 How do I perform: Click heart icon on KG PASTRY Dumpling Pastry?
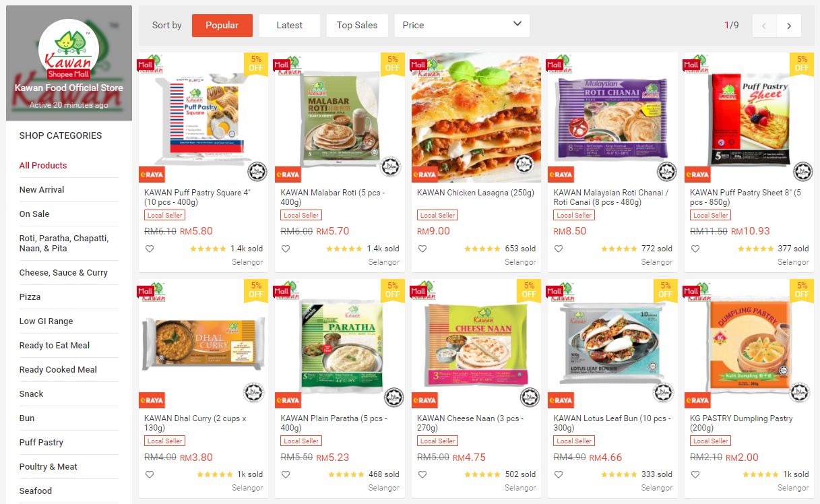coord(695,474)
